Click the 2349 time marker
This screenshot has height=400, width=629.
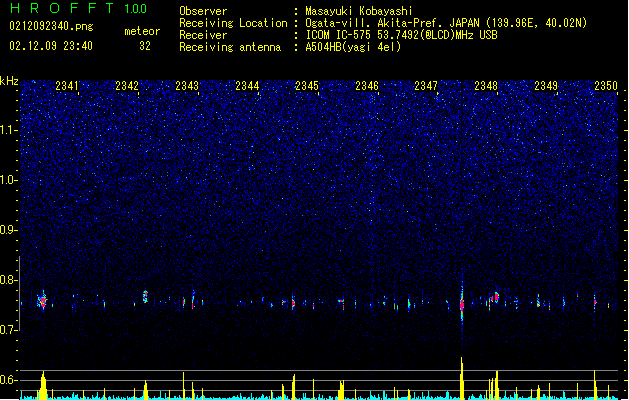coord(546,86)
